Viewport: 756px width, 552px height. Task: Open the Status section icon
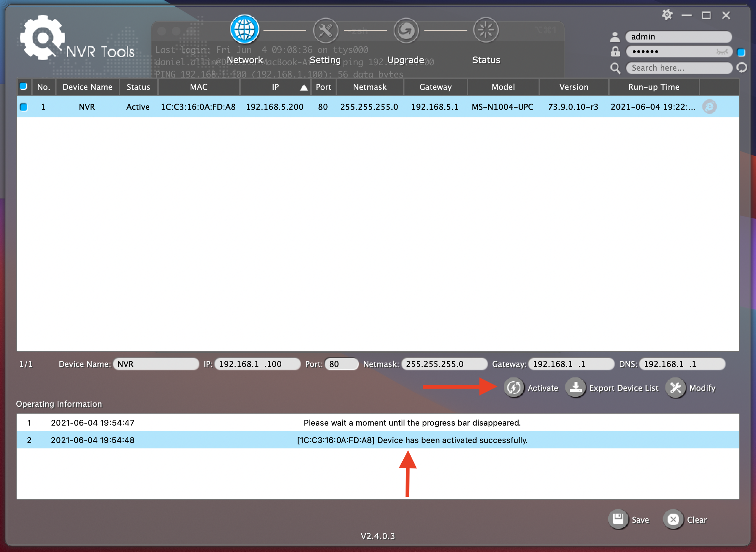point(486,30)
